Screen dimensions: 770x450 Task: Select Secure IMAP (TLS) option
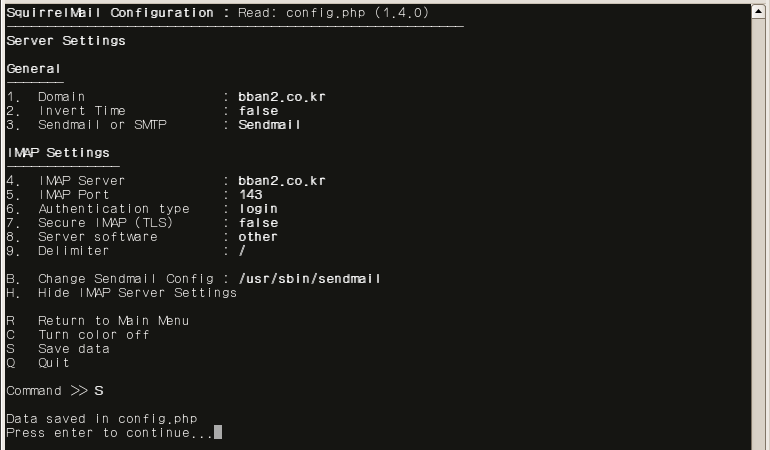click(x=142, y=223)
